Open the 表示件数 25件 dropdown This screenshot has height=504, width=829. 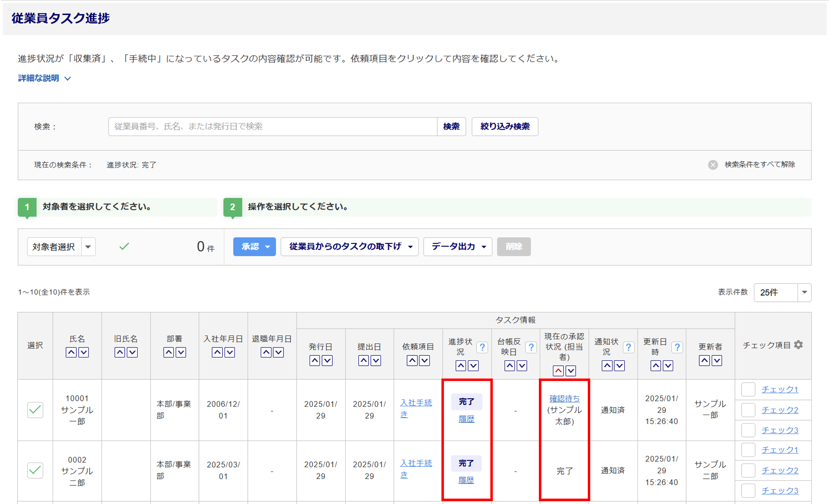tap(782, 293)
